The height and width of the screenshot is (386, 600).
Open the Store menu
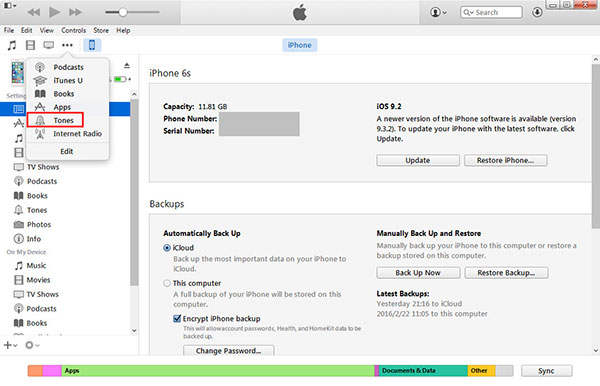pyautogui.click(x=101, y=30)
